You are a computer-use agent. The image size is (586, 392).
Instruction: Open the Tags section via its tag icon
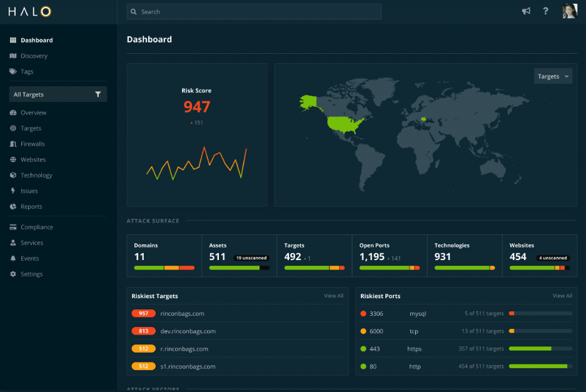(14, 71)
